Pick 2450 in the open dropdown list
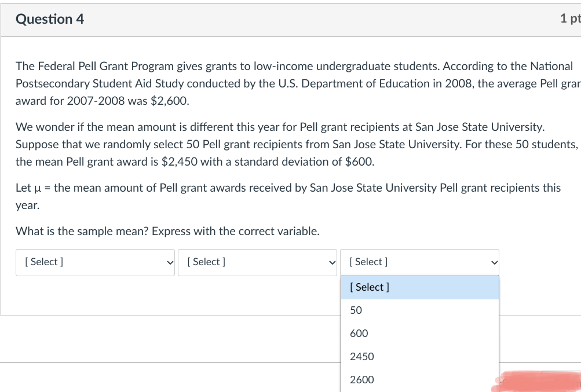Screen dimensions: 581x392 [x=362, y=357]
